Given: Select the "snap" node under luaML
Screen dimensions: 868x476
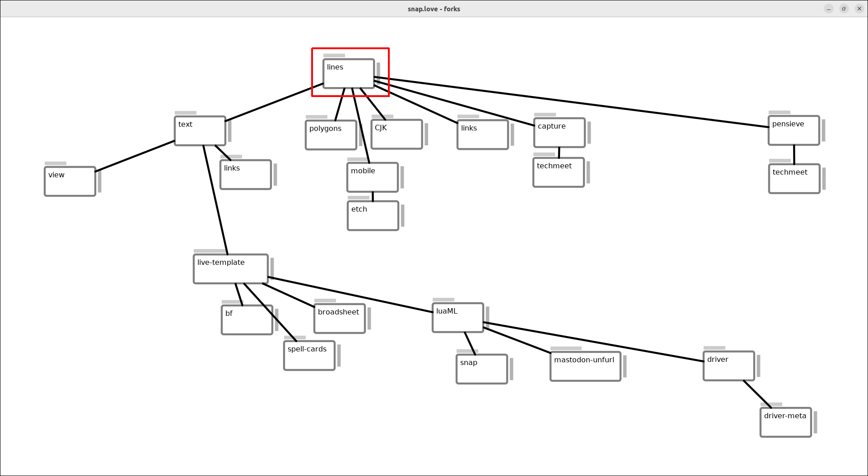Looking at the screenshot, I should [x=481, y=369].
